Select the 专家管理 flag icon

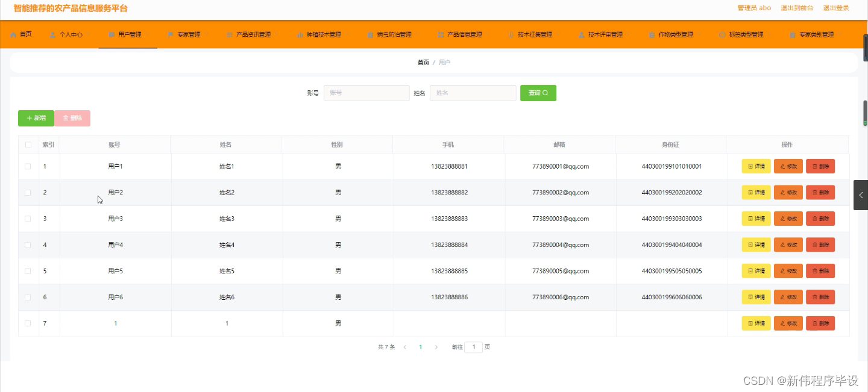click(x=171, y=34)
